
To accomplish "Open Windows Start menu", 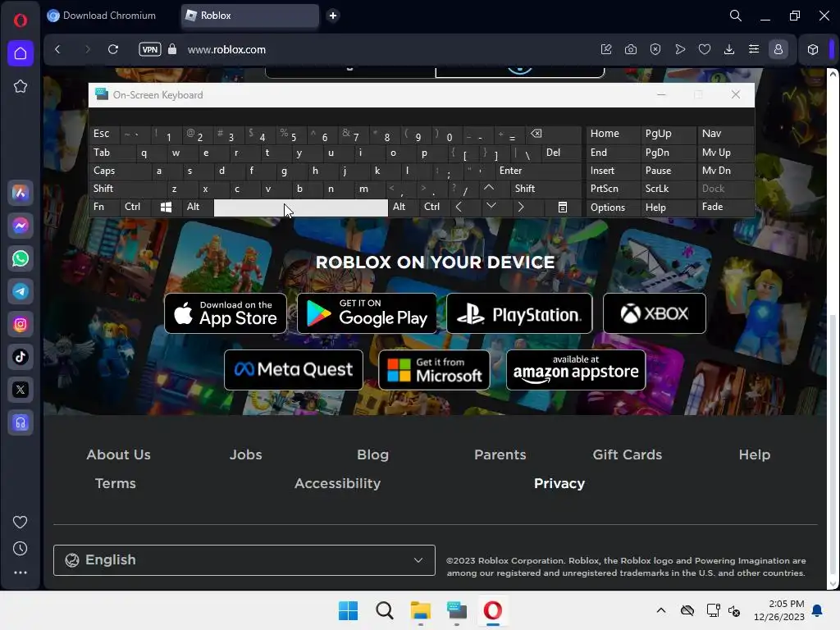I will pyautogui.click(x=348, y=610).
